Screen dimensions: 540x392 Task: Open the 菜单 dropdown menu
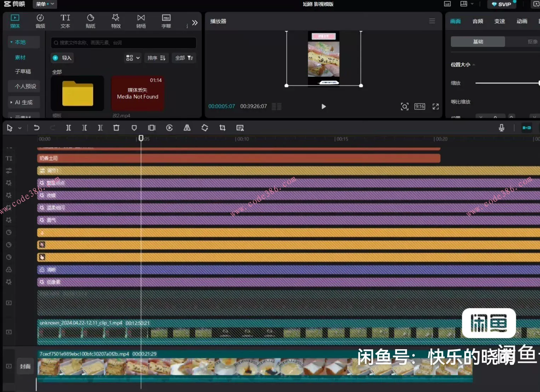(45, 4)
